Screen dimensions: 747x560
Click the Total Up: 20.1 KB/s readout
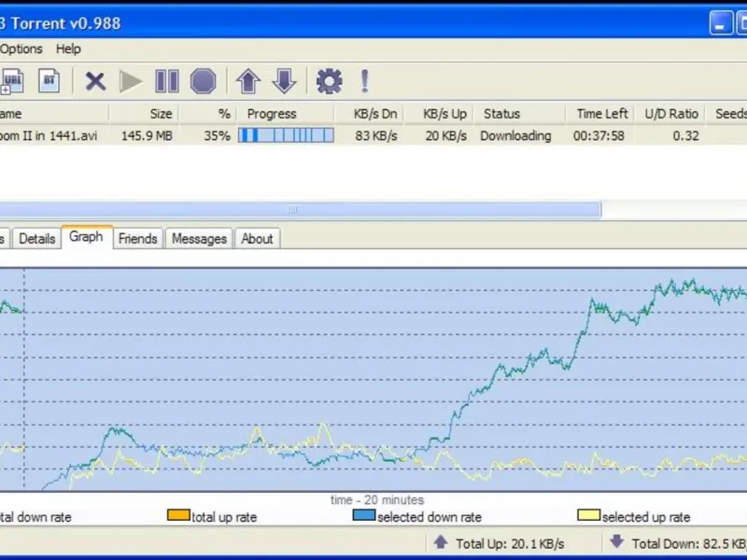tap(510, 544)
